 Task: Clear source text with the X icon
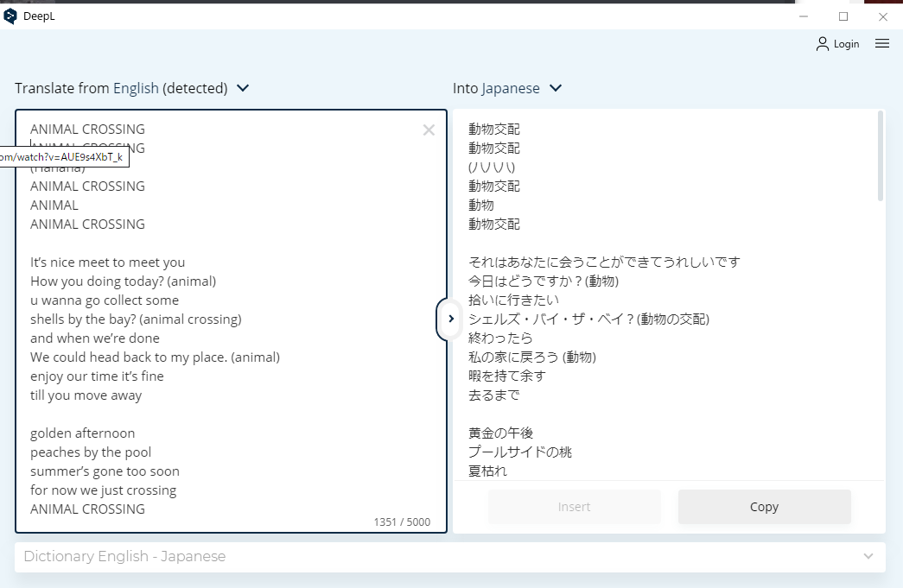(x=429, y=130)
